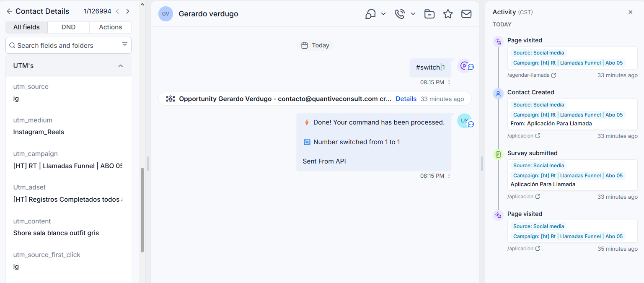Click the opportunity icon beside Gerardo Verdugo
The image size is (644, 283).
[171, 99]
